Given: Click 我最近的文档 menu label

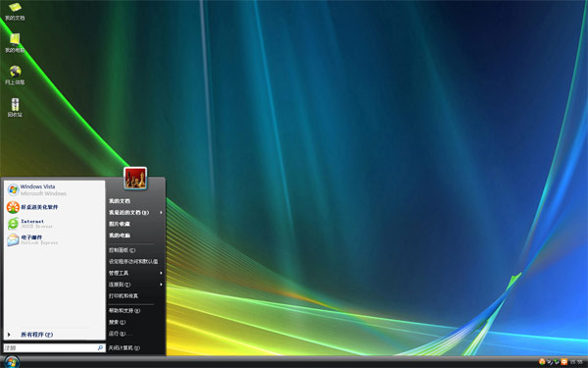Looking at the screenshot, I should (x=128, y=213).
